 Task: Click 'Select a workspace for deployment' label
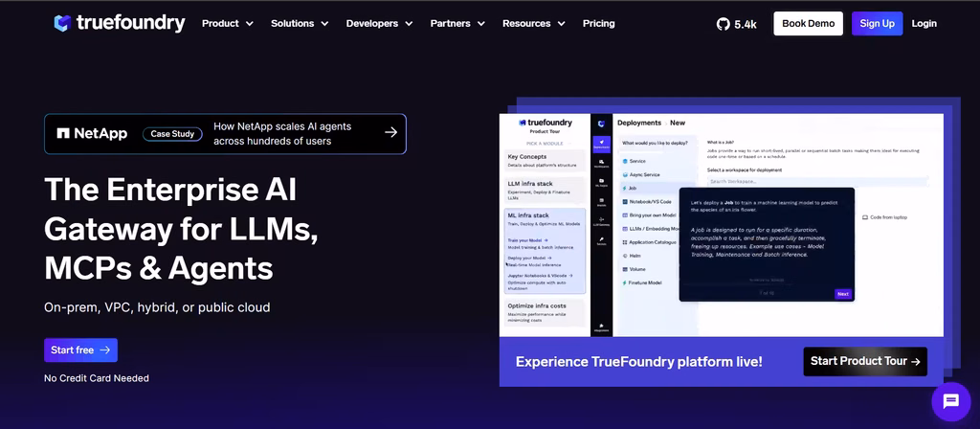(x=745, y=170)
